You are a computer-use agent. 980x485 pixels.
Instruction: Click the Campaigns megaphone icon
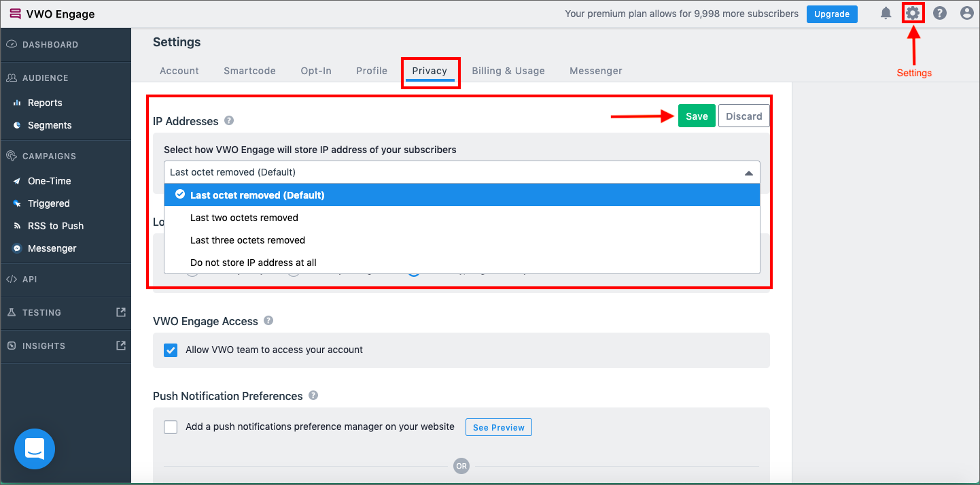point(12,156)
